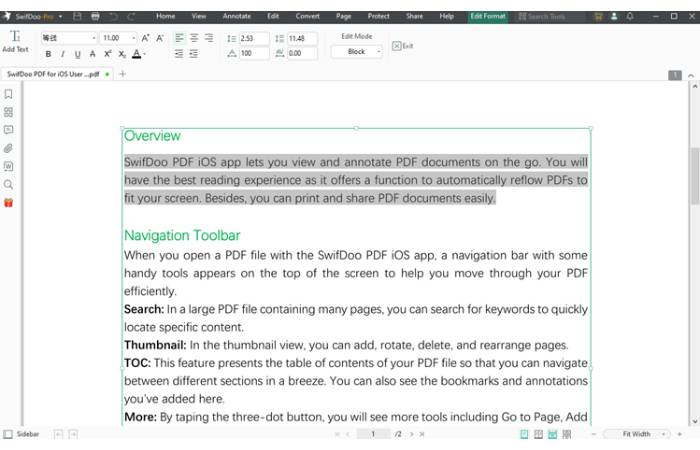Open the notifications bell

pyautogui.click(x=630, y=16)
